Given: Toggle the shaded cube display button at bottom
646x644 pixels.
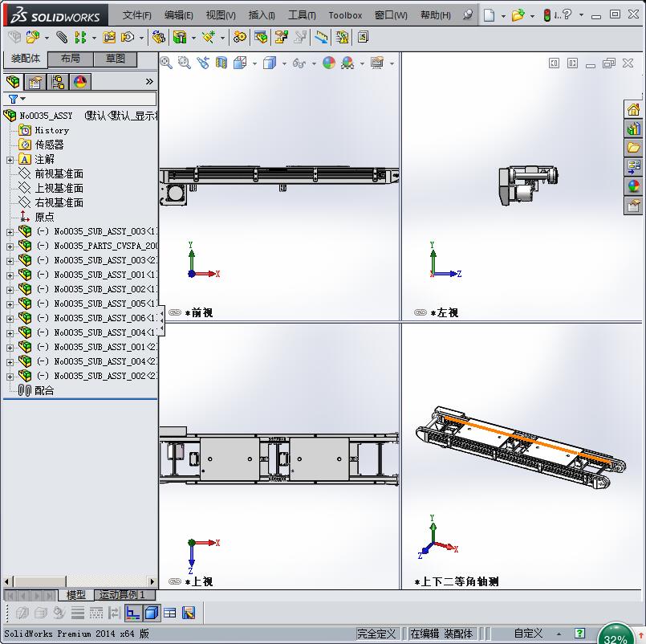Looking at the screenshot, I should (x=151, y=613).
